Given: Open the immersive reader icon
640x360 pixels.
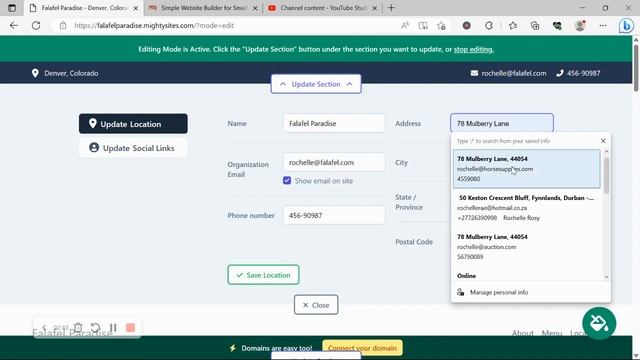Looking at the screenshot, I should pyautogui.click(x=423, y=25).
